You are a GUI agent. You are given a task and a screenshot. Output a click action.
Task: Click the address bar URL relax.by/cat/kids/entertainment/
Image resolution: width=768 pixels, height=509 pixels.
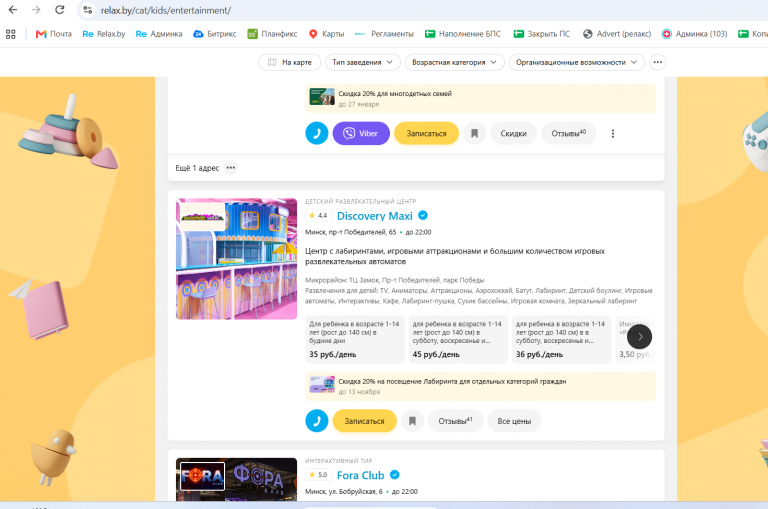(166, 10)
